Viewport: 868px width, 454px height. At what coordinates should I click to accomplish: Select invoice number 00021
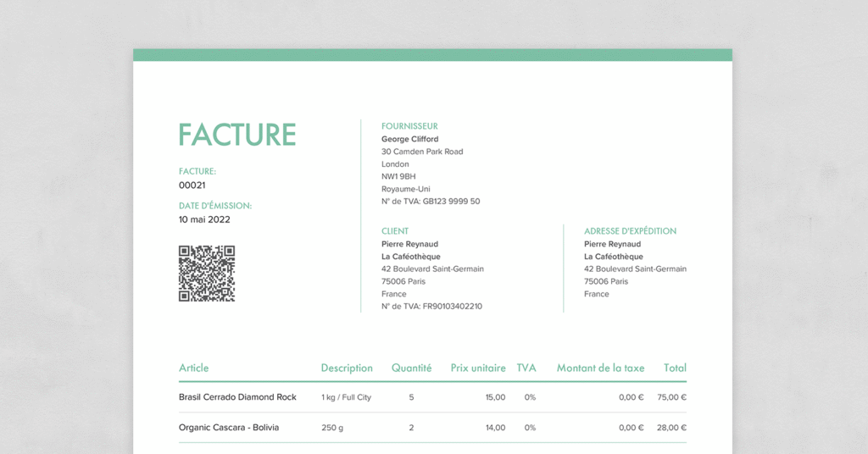[x=192, y=185]
